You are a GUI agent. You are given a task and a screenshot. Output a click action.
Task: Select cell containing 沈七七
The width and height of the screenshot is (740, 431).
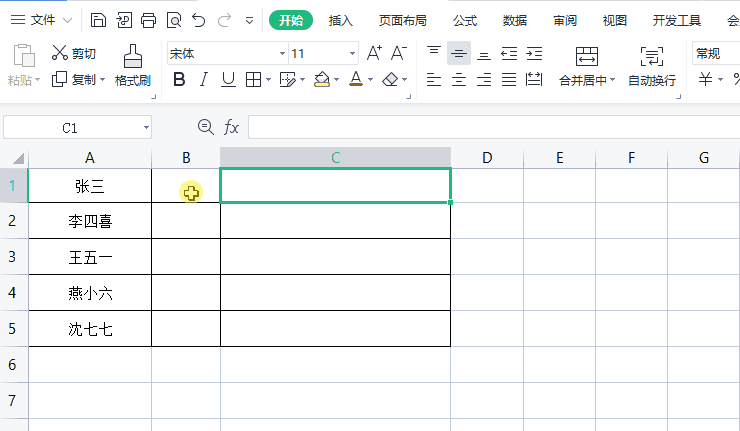[90, 329]
